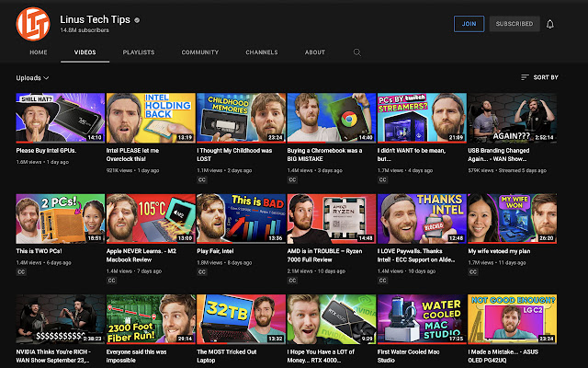Click CC badge under 'Play Fair, Intel'
Screen dimensions: 588x368
coord(202,272)
